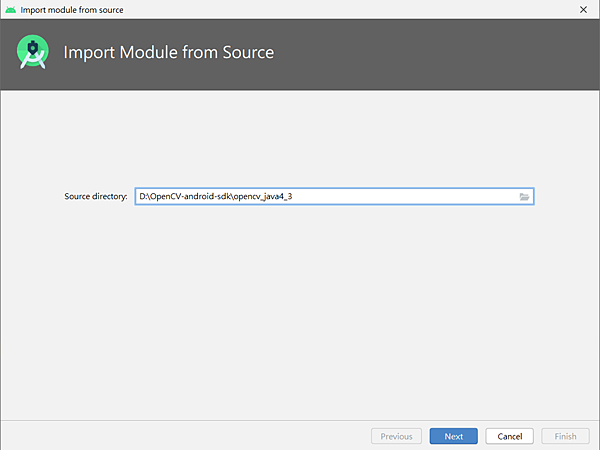Click blank footer area left of Previous

point(180,436)
